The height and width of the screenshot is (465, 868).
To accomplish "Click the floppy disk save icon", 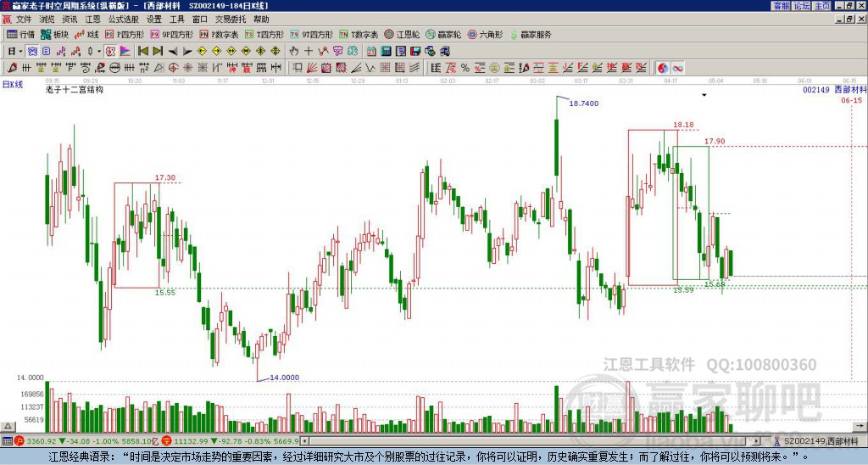I will [x=415, y=51].
